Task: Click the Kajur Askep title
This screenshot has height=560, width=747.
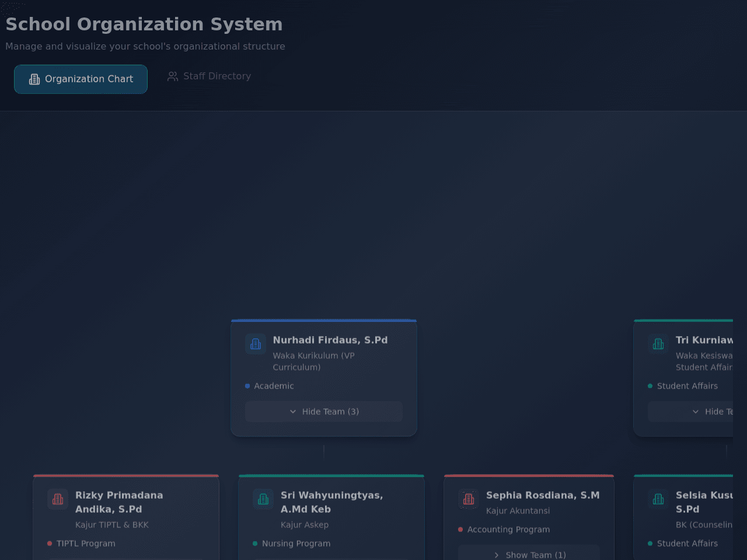Action: 305,525
